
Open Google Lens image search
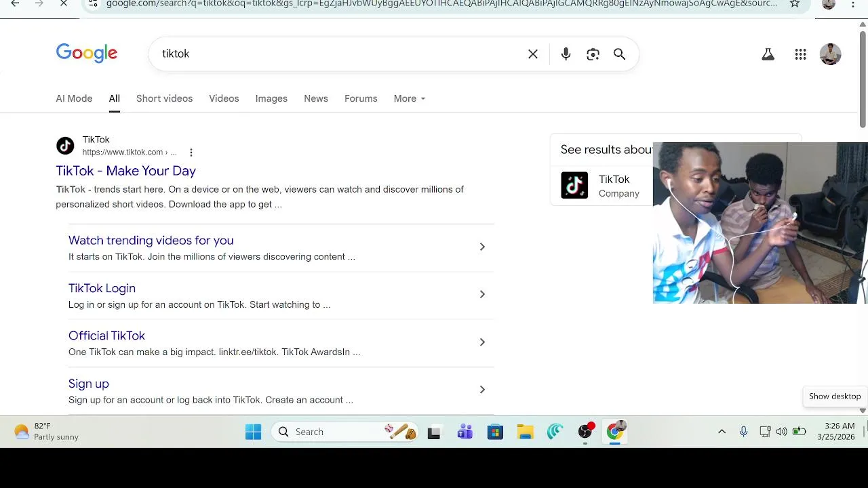(x=593, y=54)
